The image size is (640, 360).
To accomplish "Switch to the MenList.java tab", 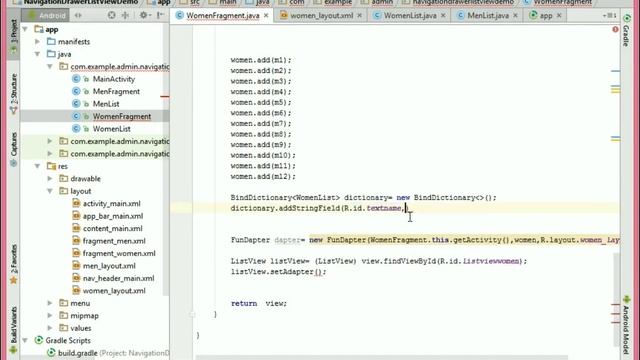I will pos(488,16).
